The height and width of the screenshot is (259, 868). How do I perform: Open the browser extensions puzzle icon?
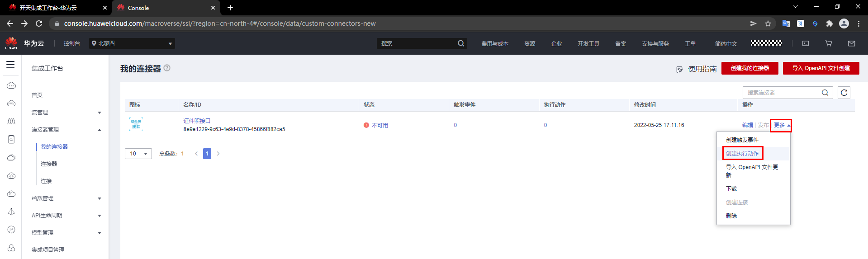tap(830, 24)
